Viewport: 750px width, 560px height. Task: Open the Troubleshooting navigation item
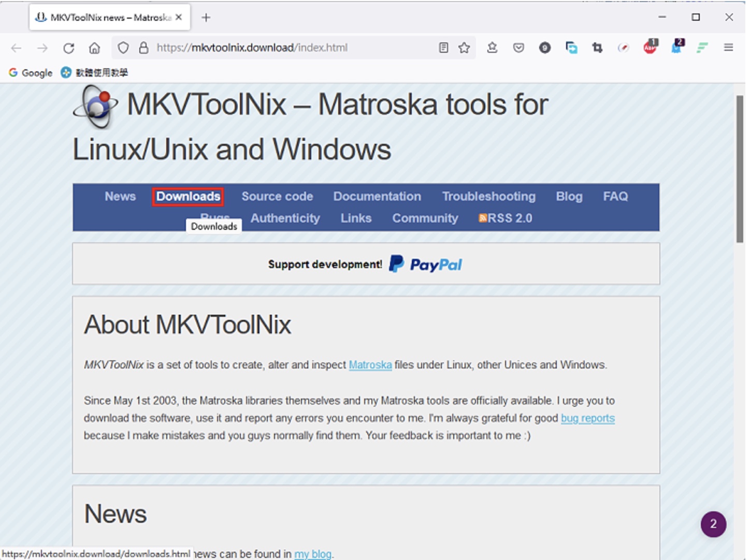(x=489, y=196)
